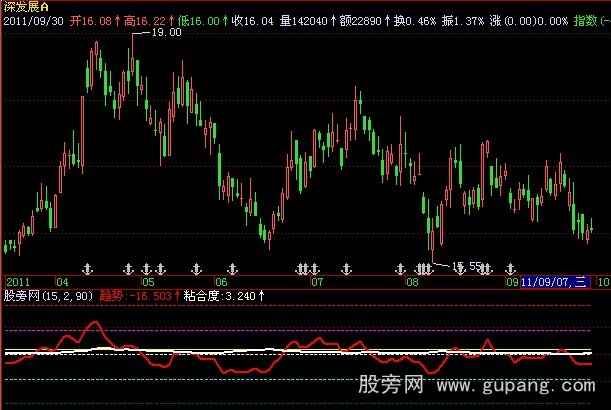
Task: Select the date 2011/09/30 in the header
Action: 34,21
